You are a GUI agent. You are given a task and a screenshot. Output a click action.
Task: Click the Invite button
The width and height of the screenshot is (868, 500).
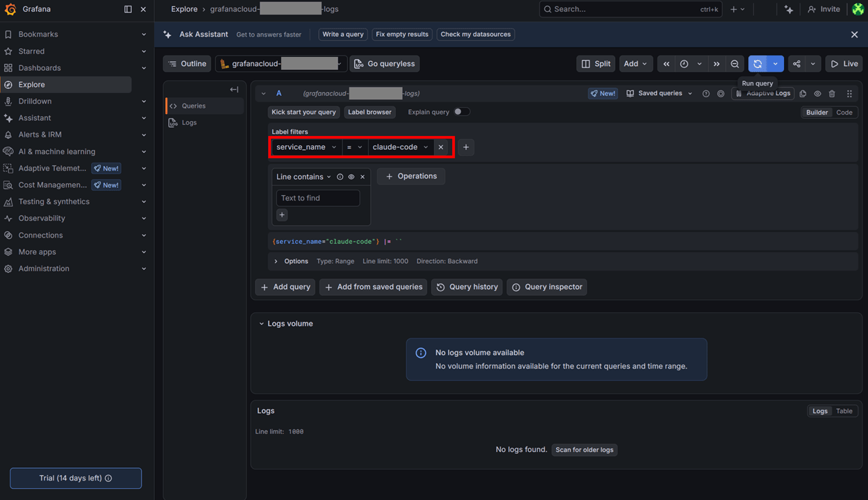[824, 9]
